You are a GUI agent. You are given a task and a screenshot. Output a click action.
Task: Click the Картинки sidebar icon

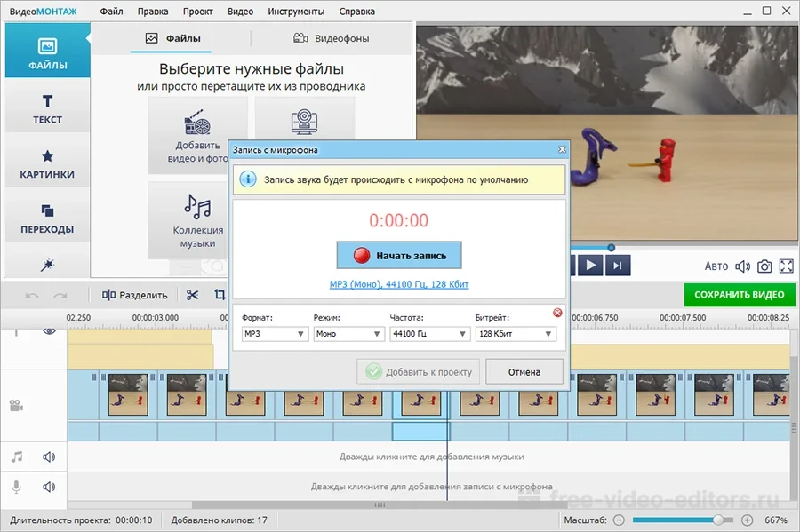(47, 163)
